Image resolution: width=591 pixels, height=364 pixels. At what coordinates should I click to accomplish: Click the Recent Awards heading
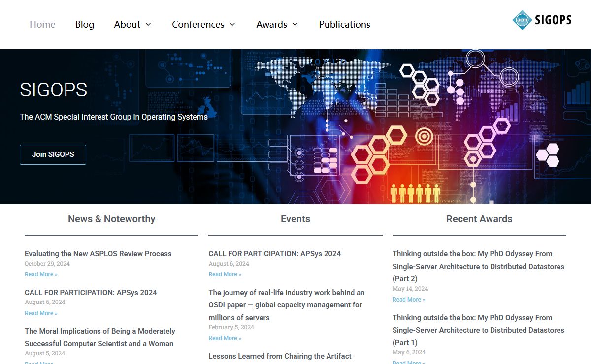(479, 219)
